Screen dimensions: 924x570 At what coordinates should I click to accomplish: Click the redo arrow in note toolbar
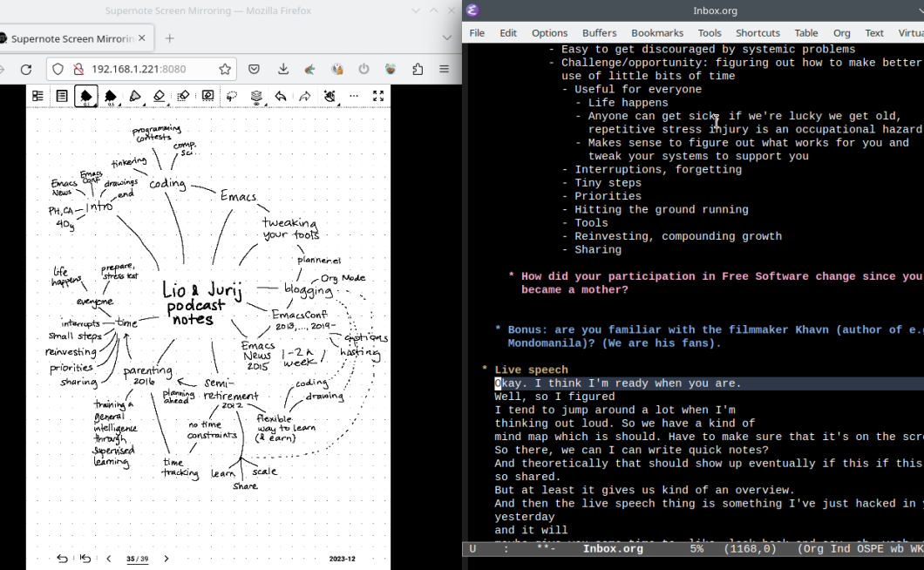(x=305, y=96)
